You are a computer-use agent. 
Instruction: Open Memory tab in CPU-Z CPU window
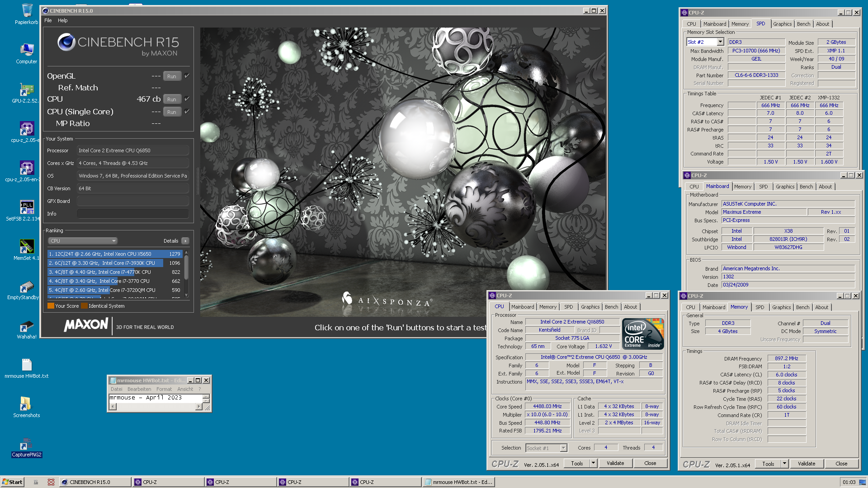547,307
